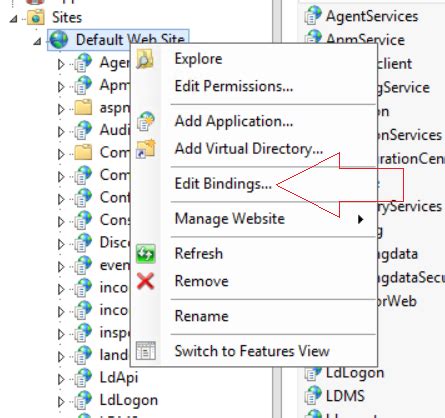Image resolution: width=445 pixels, height=418 pixels.
Task: Select Switch to Features View
Action: click(x=252, y=351)
